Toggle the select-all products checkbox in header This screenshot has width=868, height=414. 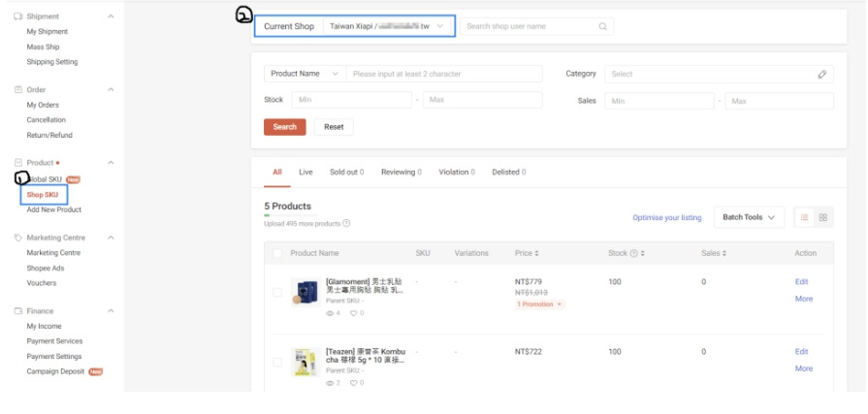pos(277,253)
